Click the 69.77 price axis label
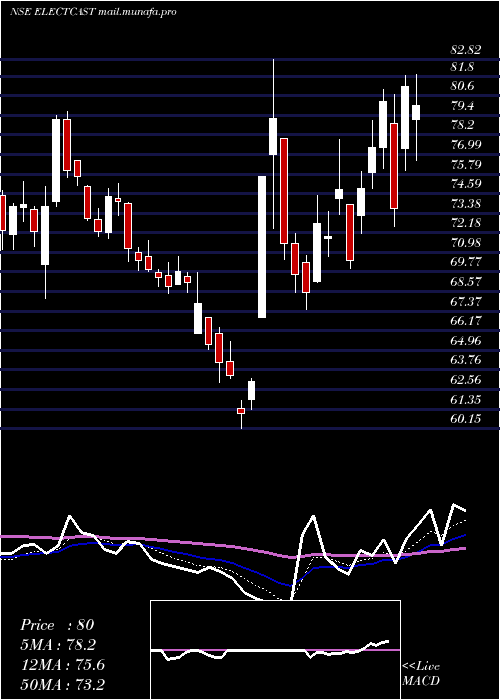 pyautogui.click(x=466, y=262)
